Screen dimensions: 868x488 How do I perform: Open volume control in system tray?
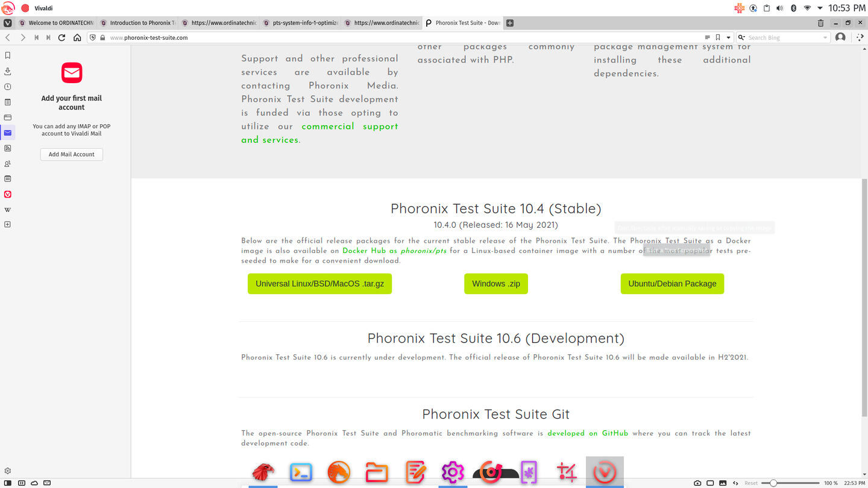pyautogui.click(x=779, y=8)
